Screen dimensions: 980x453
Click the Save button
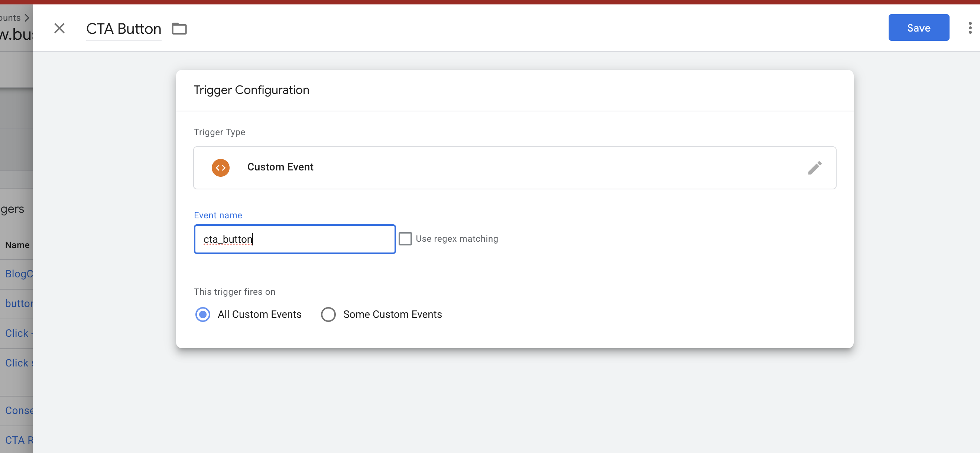tap(919, 27)
